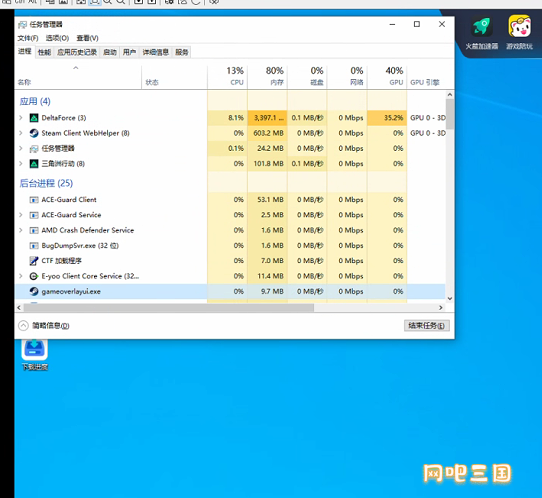
Task: Click the 结束任务(E) button
Action: 427,326
